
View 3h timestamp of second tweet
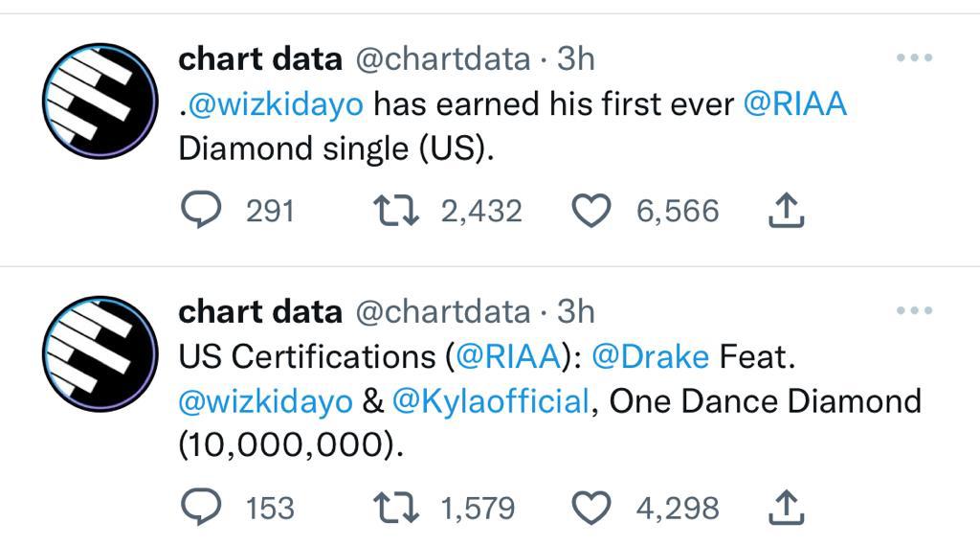tap(575, 311)
